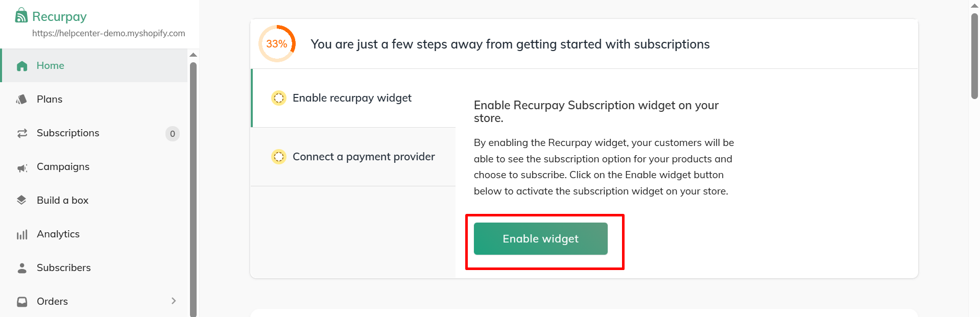Image resolution: width=980 pixels, height=317 pixels.
Task: Click the Recurpay logo icon
Action: pyautogui.click(x=21, y=16)
